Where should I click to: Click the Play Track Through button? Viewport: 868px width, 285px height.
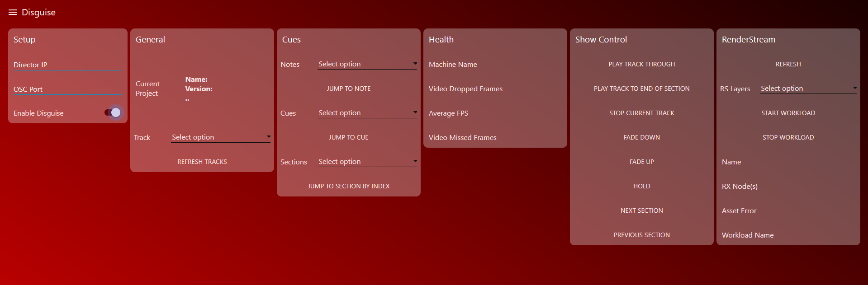[642, 64]
